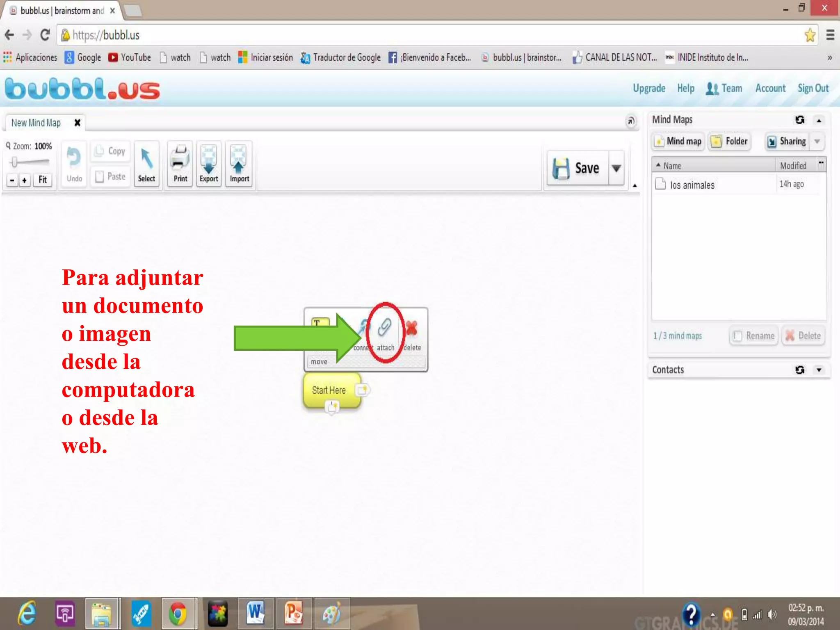
Task: Click the Print icon
Action: pos(180,164)
